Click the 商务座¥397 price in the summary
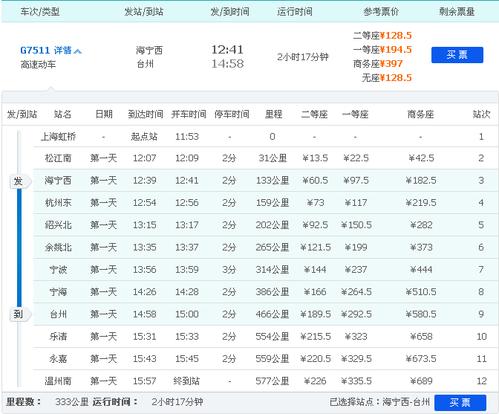Viewport: 499px width, 414px height. [378, 64]
